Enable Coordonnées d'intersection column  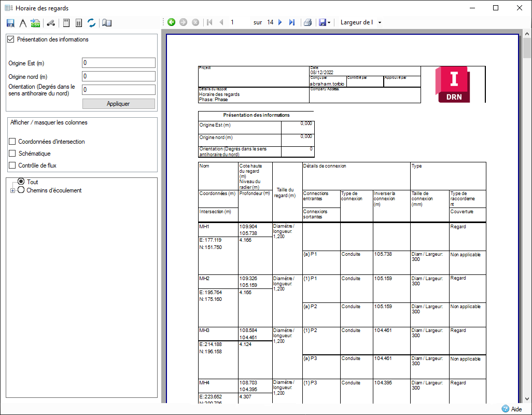point(12,142)
